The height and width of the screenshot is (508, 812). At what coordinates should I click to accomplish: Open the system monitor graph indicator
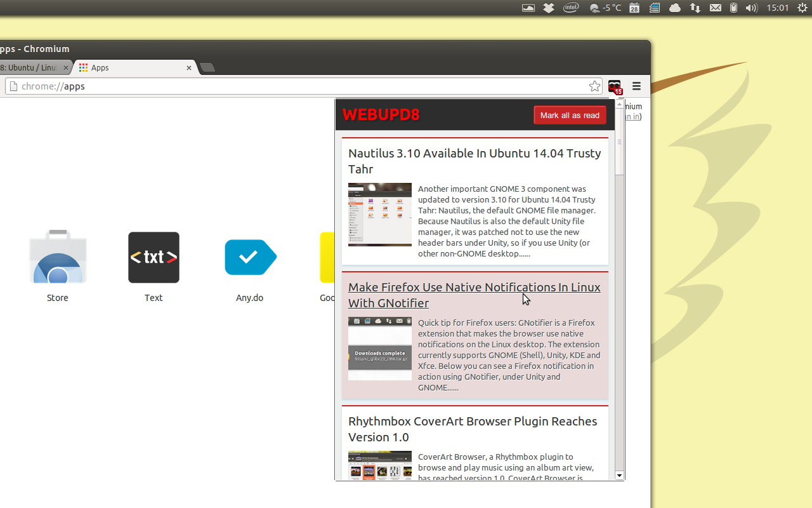point(528,8)
